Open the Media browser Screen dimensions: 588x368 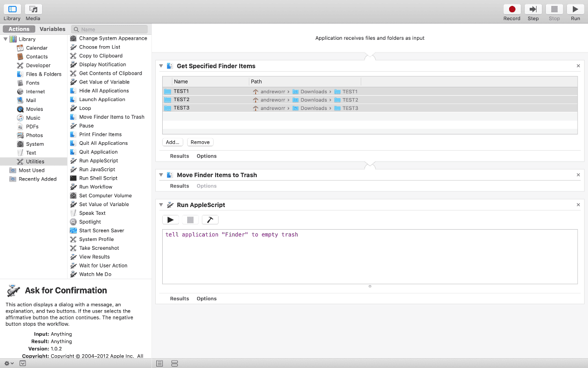click(x=33, y=9)
